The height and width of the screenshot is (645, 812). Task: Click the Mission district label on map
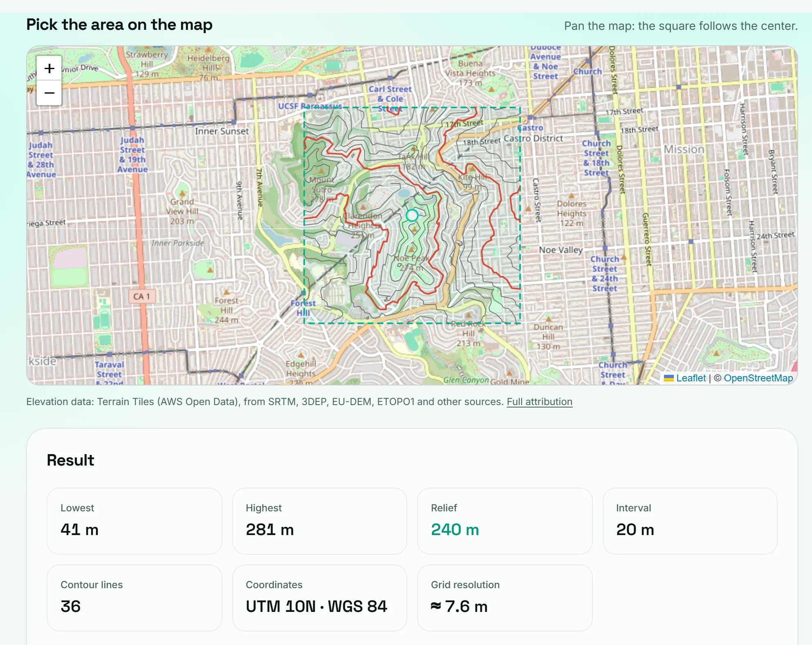[684, 149]
